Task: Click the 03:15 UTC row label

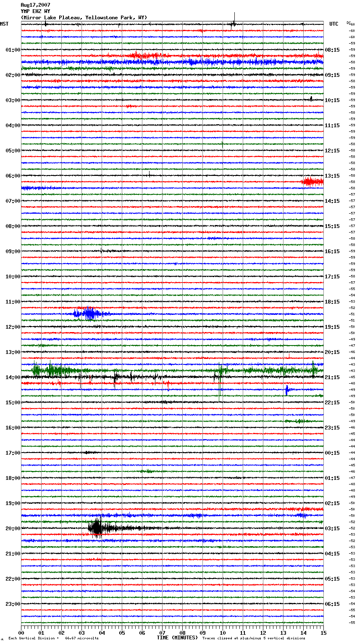Action: point(332,529)
